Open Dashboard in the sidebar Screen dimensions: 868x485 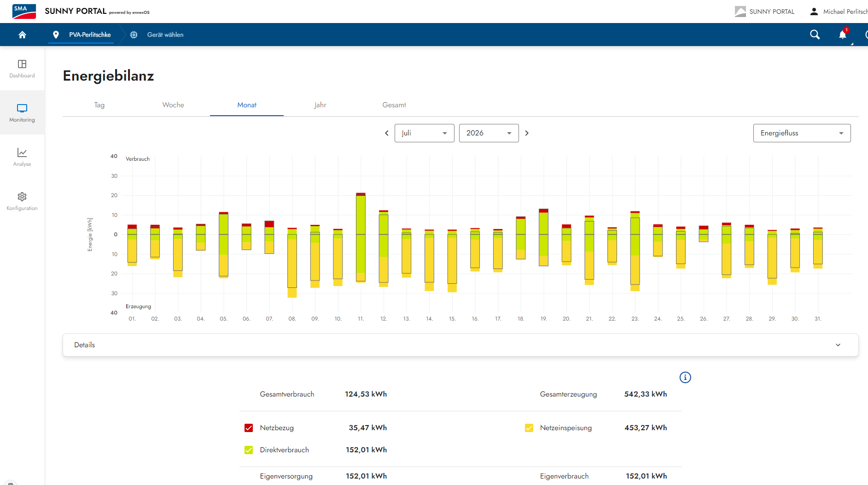point(22,69)
